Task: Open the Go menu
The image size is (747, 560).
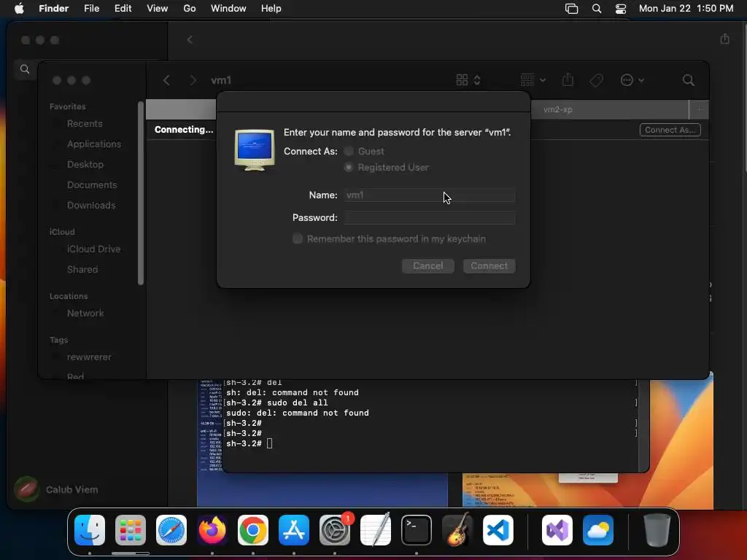Action: (190, 9)
